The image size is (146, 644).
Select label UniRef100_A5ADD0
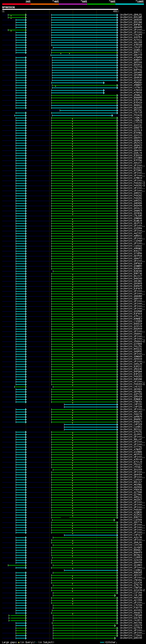pos(131,83)
